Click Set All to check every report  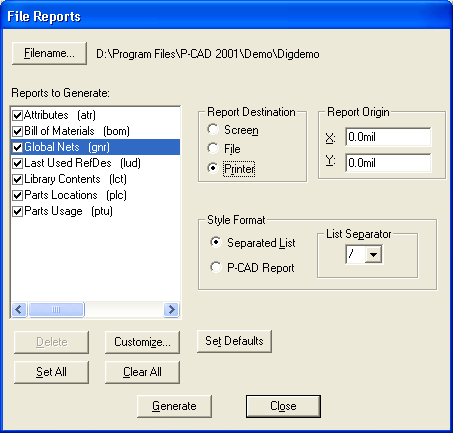(51, 372)
